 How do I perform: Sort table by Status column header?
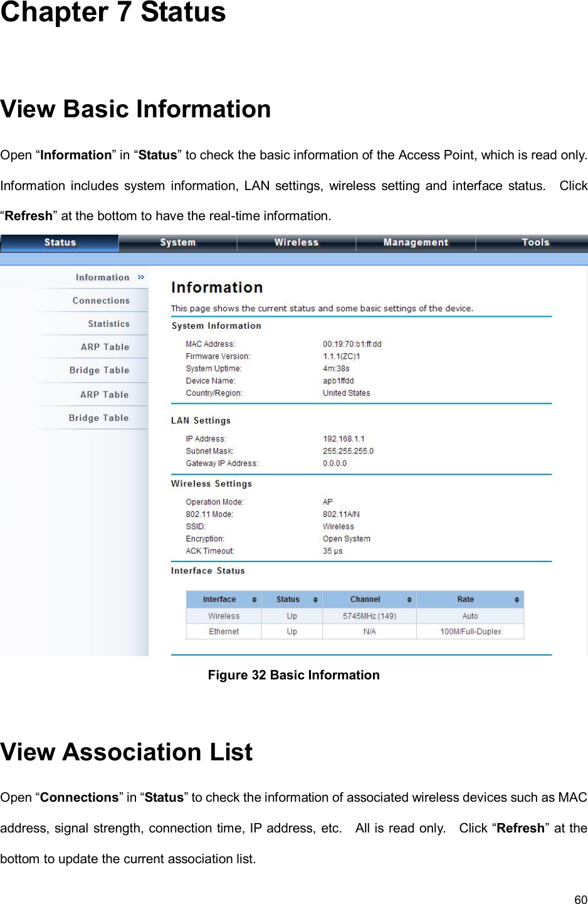[x=292, y=600]
